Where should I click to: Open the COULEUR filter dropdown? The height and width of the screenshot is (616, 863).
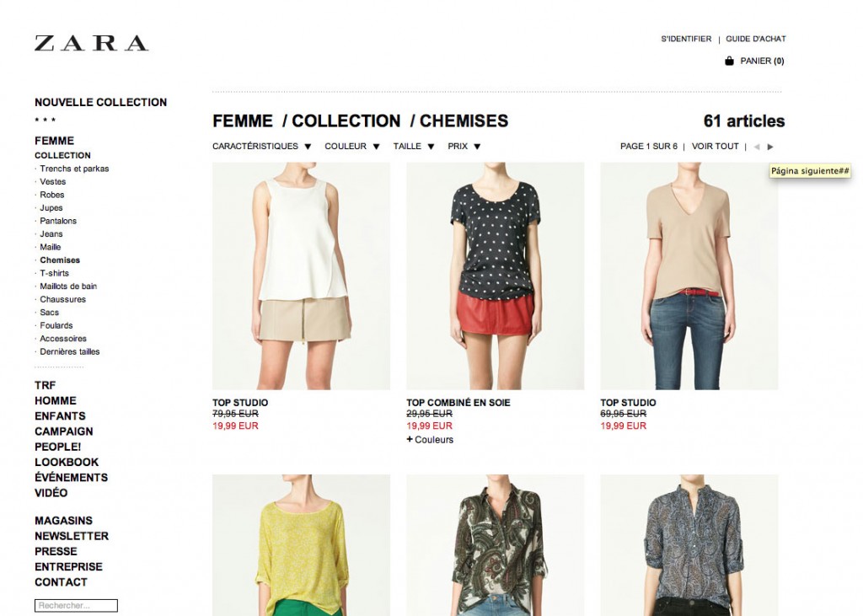point(352,147)
